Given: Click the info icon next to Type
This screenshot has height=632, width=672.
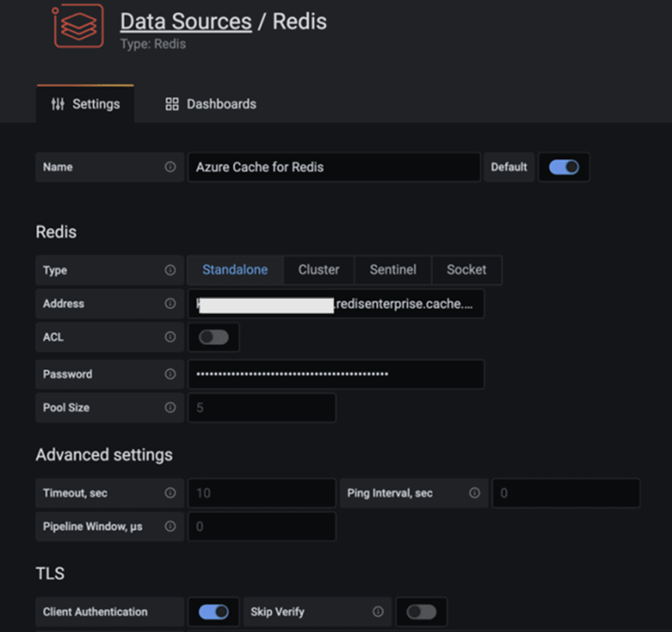Looking at the screenshot, I should click(170, 270).
